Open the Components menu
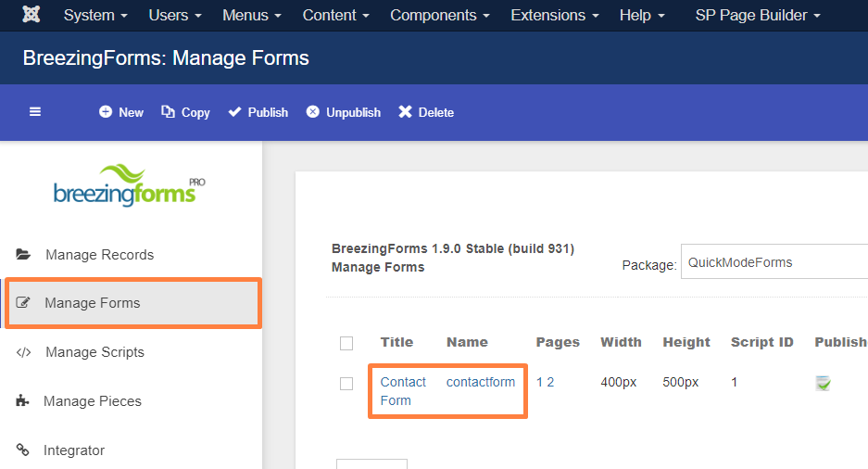The height and width of the screenshot is (469, 868). [x=439, y=16]
